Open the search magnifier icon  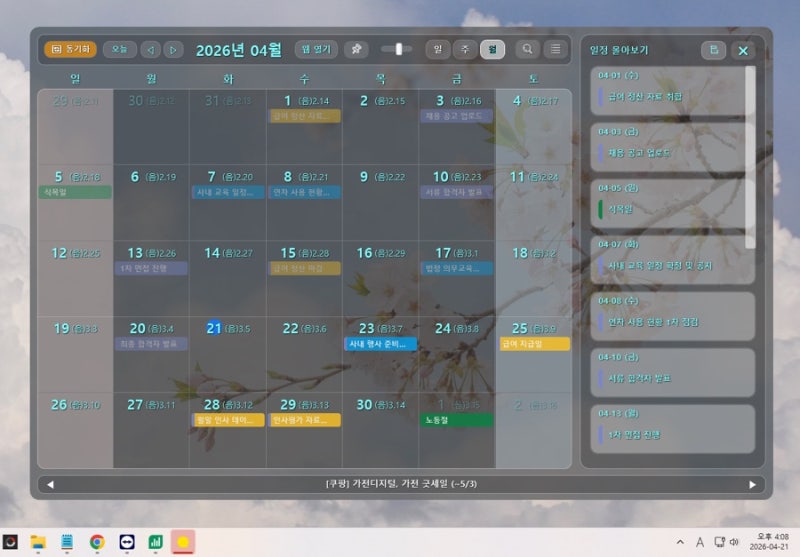coord(528,49)
